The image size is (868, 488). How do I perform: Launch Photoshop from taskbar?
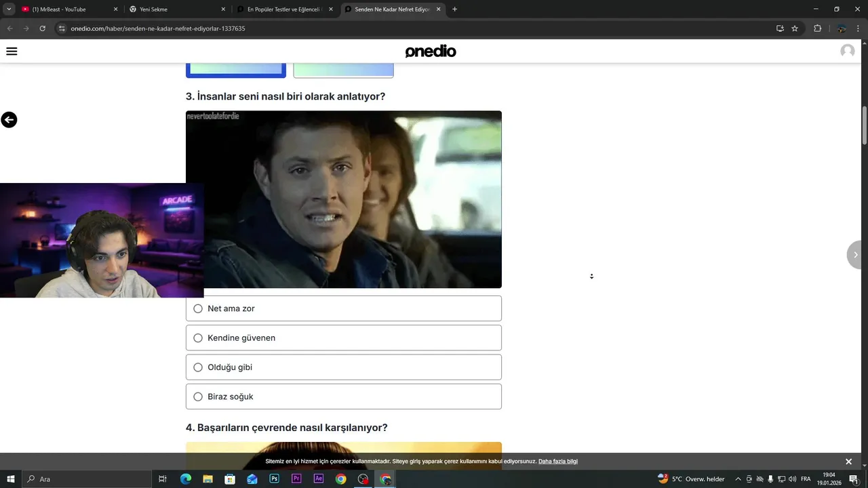point(274,479)
